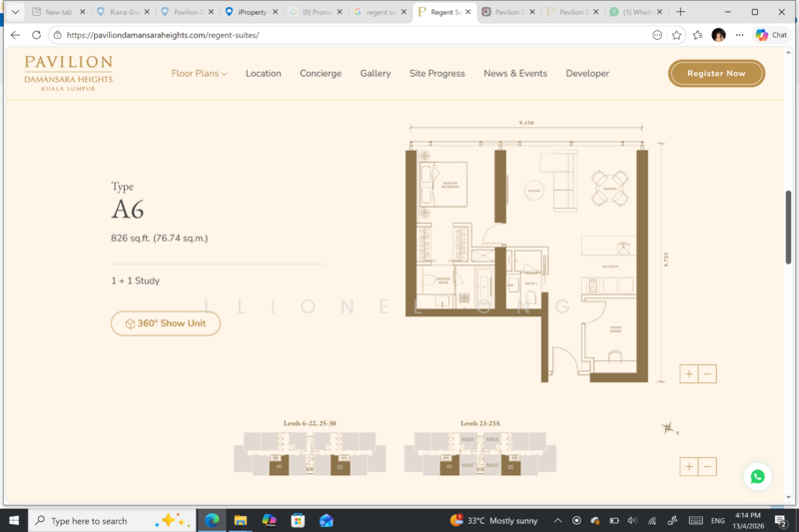Go to the Site Progress page
Image resolution: width=799 pixels, height=532 pixels.
436,73
